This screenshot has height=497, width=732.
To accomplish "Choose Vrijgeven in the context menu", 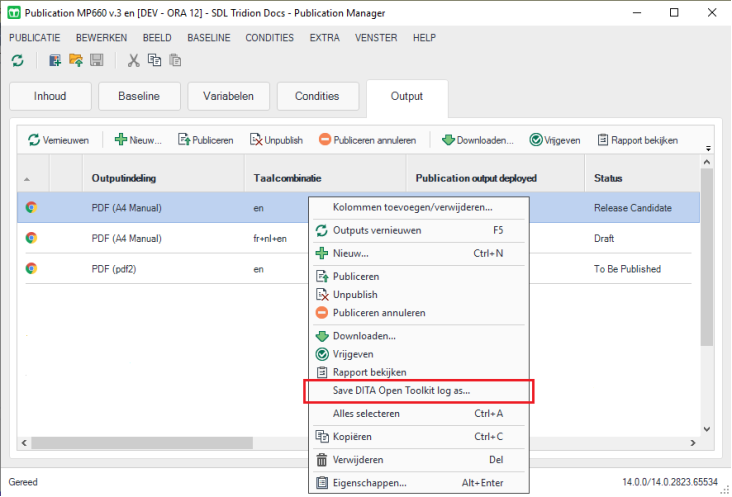I will coord(419,354).
